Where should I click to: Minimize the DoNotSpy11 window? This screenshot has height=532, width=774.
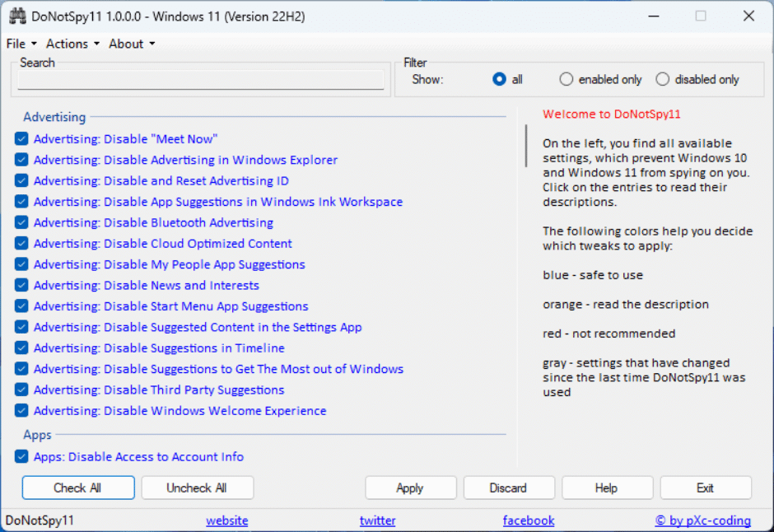[x=654, y=16]
